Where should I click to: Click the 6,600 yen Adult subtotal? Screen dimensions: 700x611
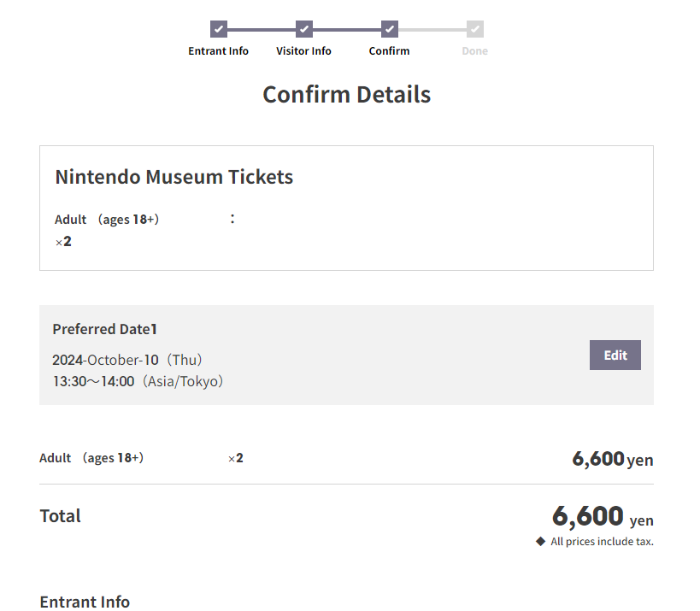(612, 459)
